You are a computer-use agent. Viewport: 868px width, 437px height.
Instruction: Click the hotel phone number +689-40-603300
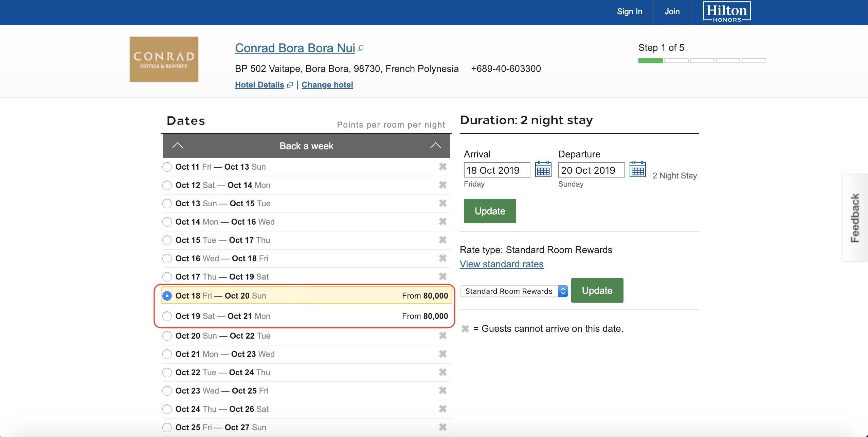coord(506,69)
